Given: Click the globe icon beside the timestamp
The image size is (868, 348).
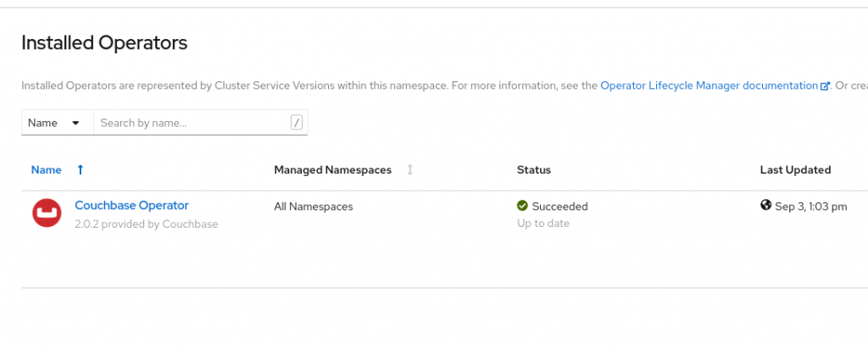Looking at the screenshot, I should 765,206.
